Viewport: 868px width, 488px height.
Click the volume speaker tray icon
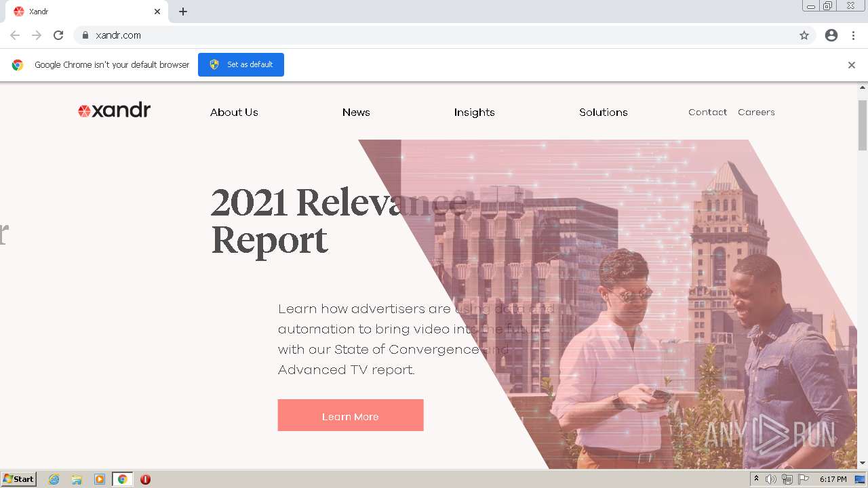pos(771,479)
